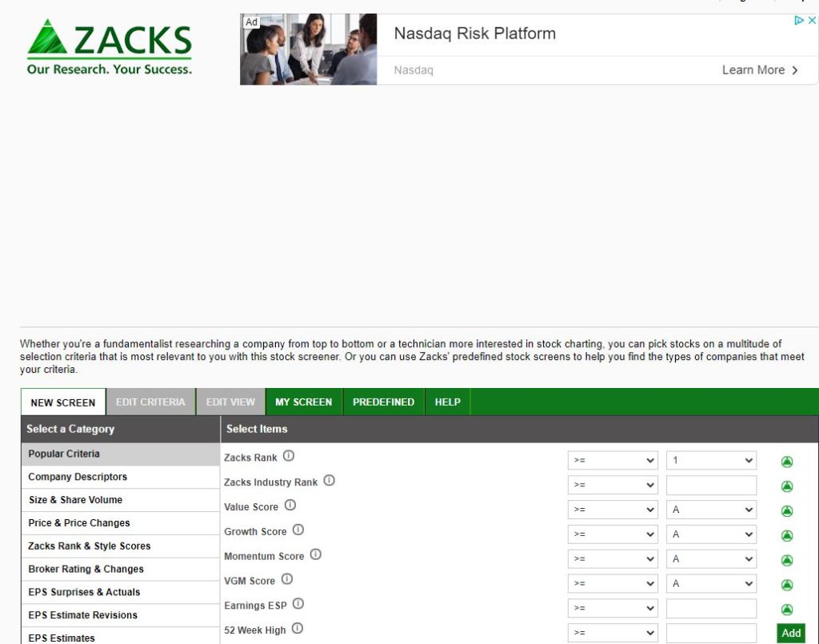The width and height of the screenshot is (819, 644).
Task: Click the info icon beside Earnings ESP
Action: 298,604
